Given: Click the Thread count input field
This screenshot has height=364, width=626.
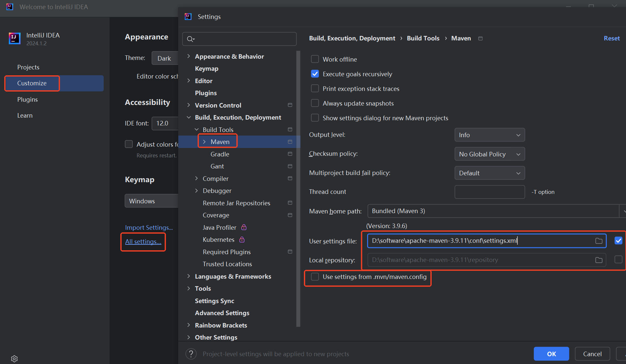Looking at the screenshot, I should (x=489, y=192).
